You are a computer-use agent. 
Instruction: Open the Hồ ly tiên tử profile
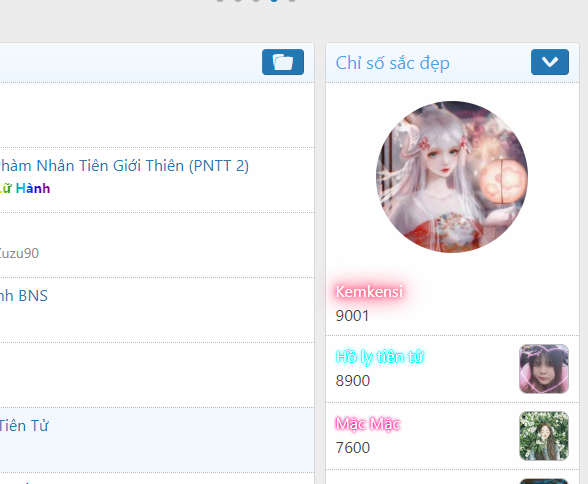coord(380,357)
